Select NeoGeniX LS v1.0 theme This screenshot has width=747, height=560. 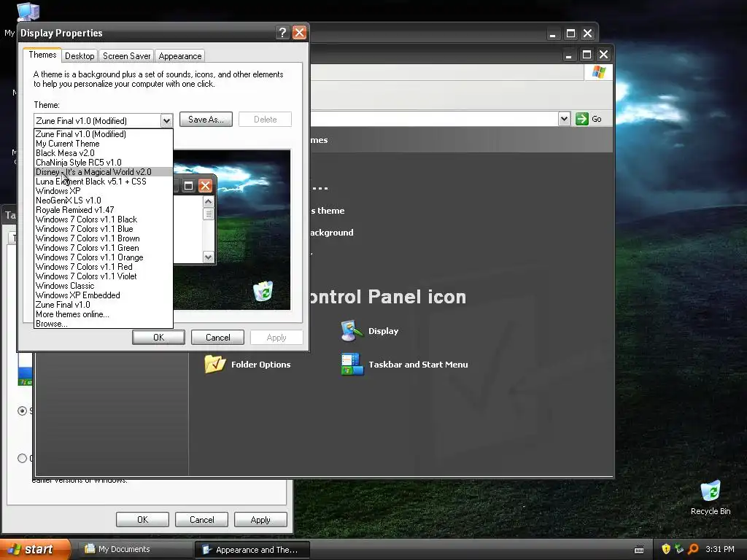[x=104, y=201]
